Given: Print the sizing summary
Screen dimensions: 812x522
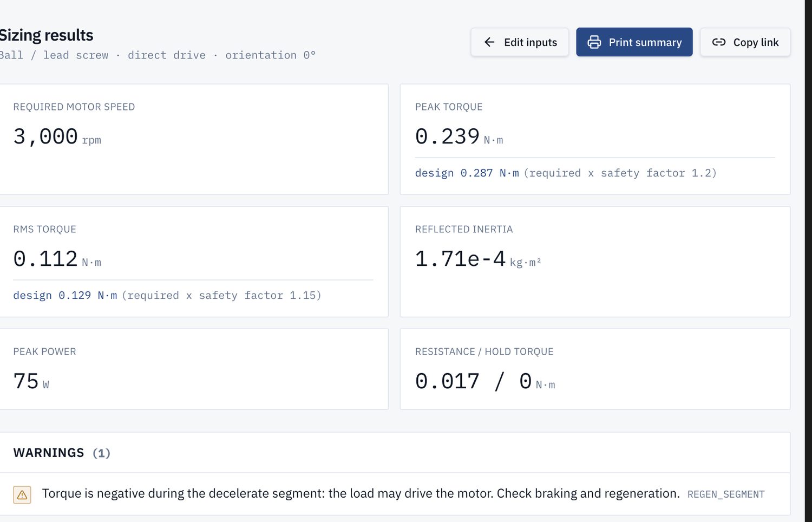Looking at the screenshot, I should [x=634, y=42].
